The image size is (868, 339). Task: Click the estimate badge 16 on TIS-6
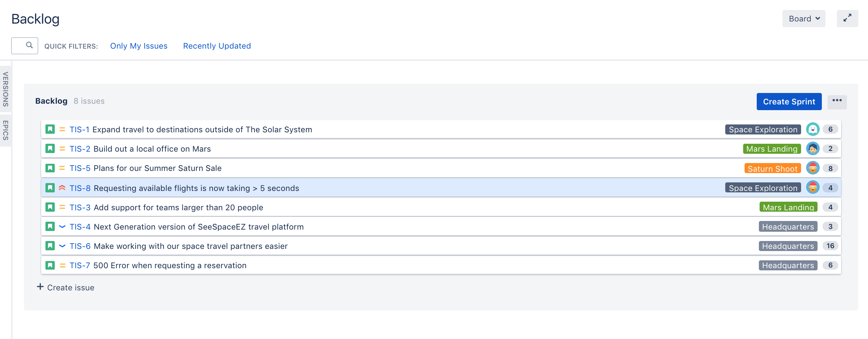tap(830, 246)
